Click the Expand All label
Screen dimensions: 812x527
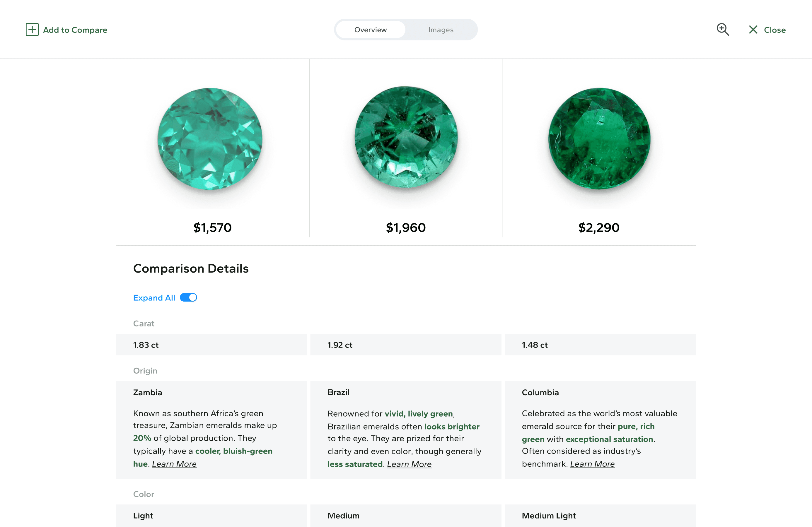(154, 298)
